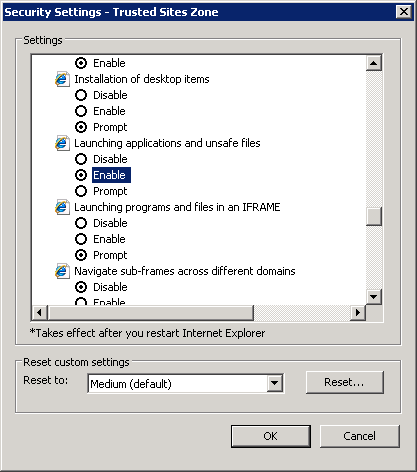Click the horizontal scrollbar right arrow

click(358, 313)
